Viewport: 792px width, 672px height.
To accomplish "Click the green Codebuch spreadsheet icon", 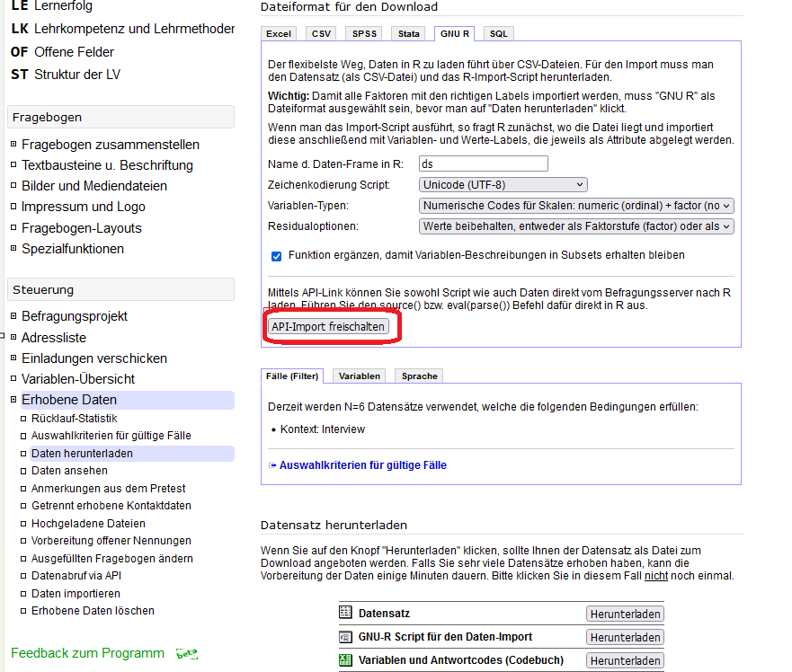I will coord(345,660).
